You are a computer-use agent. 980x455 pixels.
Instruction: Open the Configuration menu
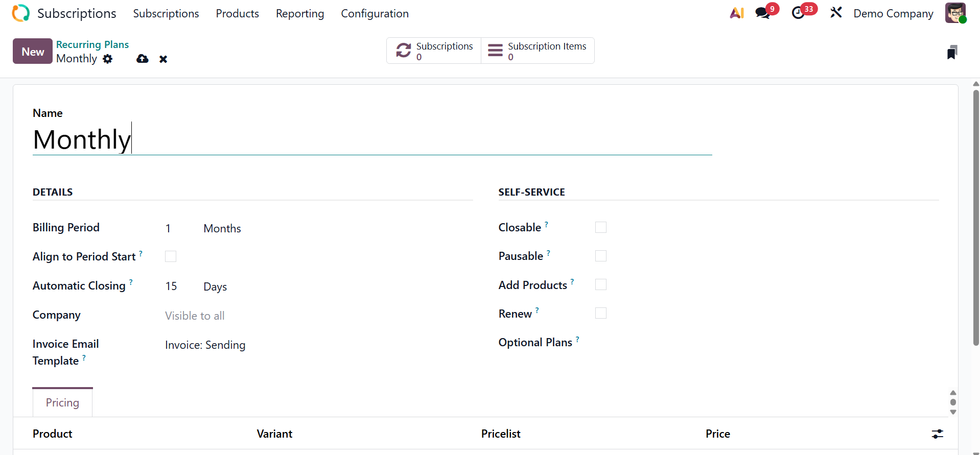375,14
